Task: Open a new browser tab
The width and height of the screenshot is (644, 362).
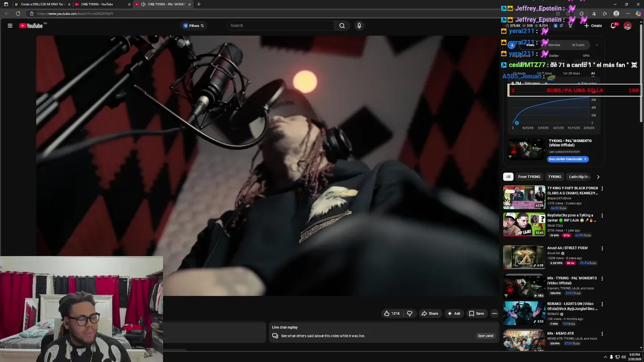Action: tap(199, 4)
